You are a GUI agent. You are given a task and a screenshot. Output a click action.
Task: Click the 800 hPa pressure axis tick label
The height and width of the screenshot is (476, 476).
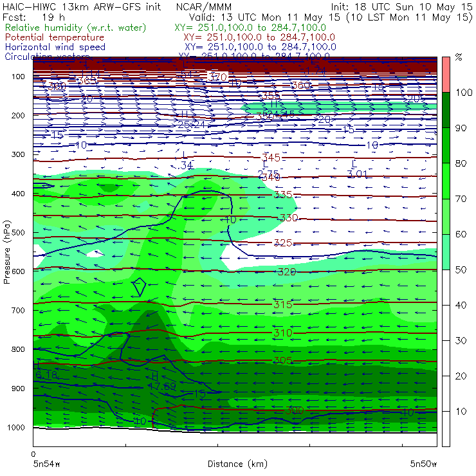pyautogui.click(x=18, y=349)
